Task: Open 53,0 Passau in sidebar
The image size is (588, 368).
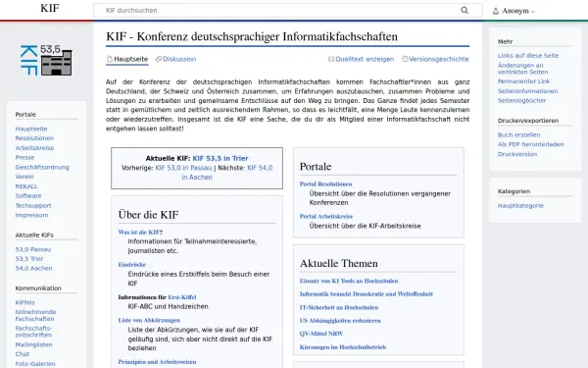Action: 33,249
